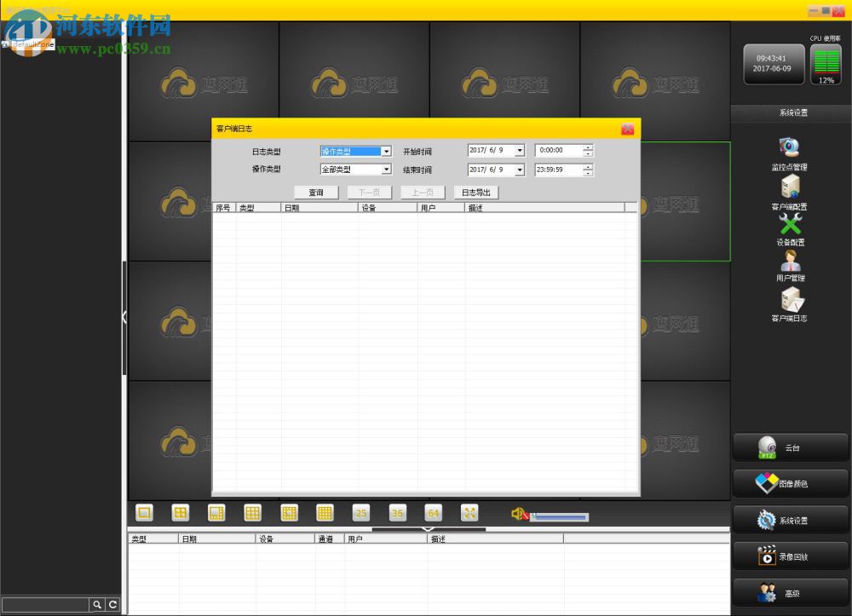Select the sixteen-view grid layout
The image size is (852, 616).
pos(325,513)
